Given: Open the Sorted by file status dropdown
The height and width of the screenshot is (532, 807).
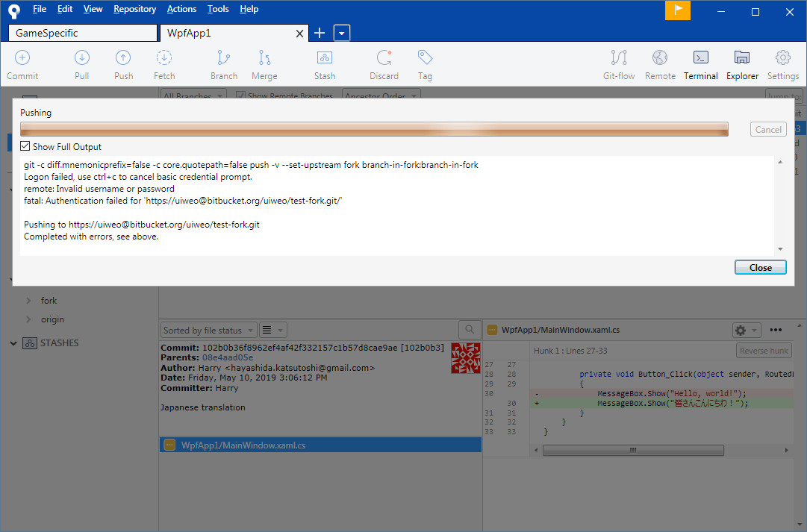Looking at the screenshot, I should tap(209, 331).
